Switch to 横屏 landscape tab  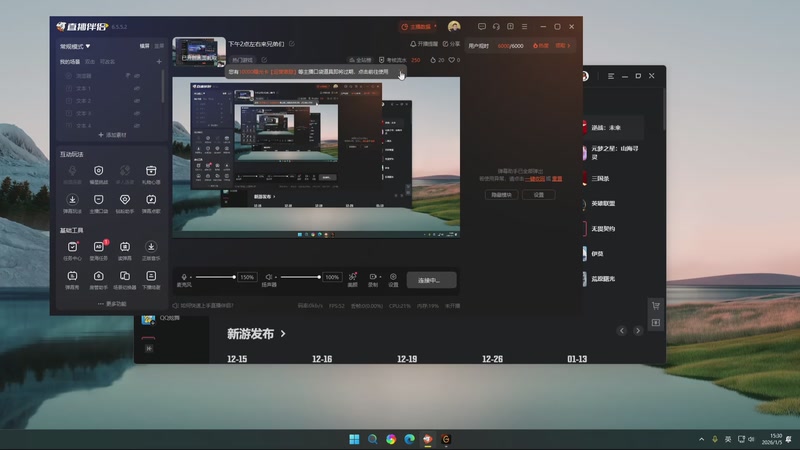[145, 46]
